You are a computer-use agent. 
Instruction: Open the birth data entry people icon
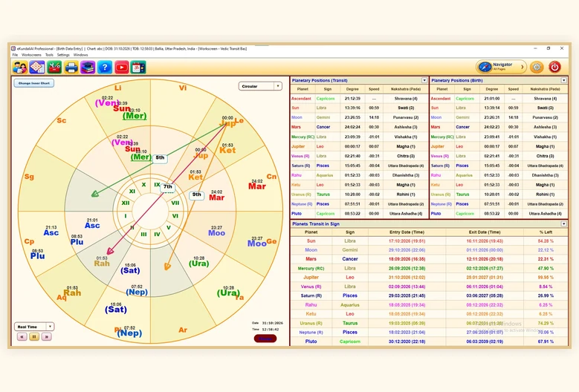20,68
